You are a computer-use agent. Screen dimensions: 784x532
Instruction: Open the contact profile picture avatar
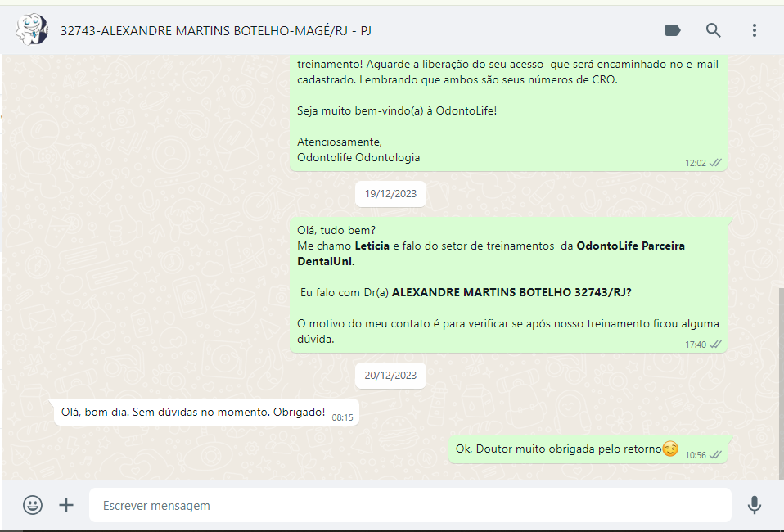[31, 30]
